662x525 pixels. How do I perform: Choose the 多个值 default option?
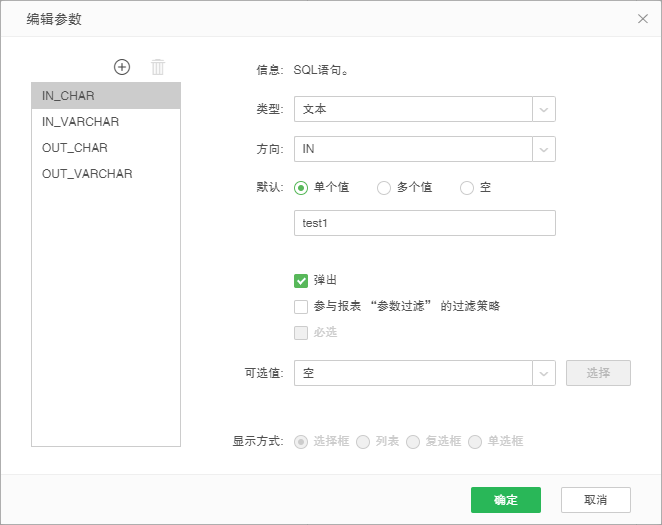[x=384, y=188]
